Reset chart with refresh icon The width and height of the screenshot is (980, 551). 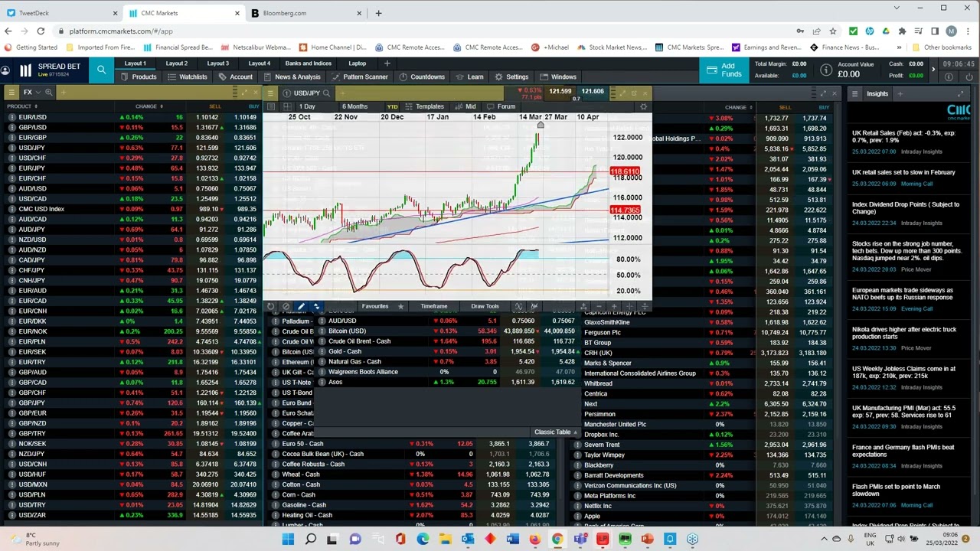click(x=270, y=306)
